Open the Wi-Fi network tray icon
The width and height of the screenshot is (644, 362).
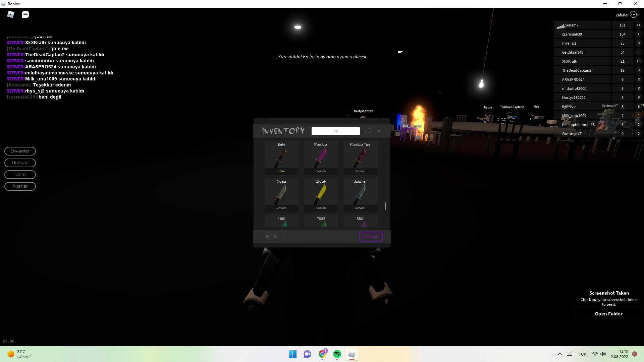pos(595,354)
